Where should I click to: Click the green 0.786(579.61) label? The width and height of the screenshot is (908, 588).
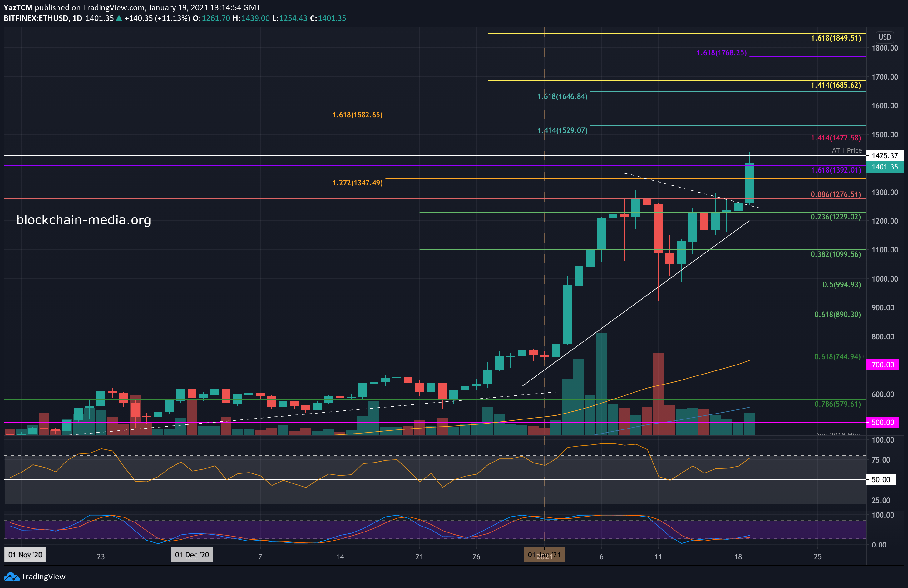(x=838, y=404)
